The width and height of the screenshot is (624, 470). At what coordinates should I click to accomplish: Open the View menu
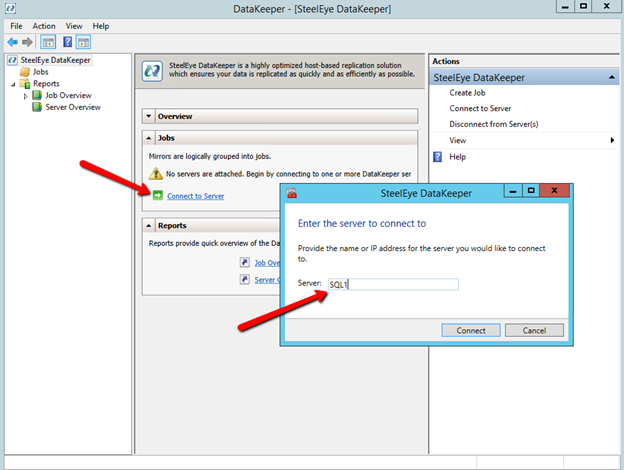click(74, 25)
